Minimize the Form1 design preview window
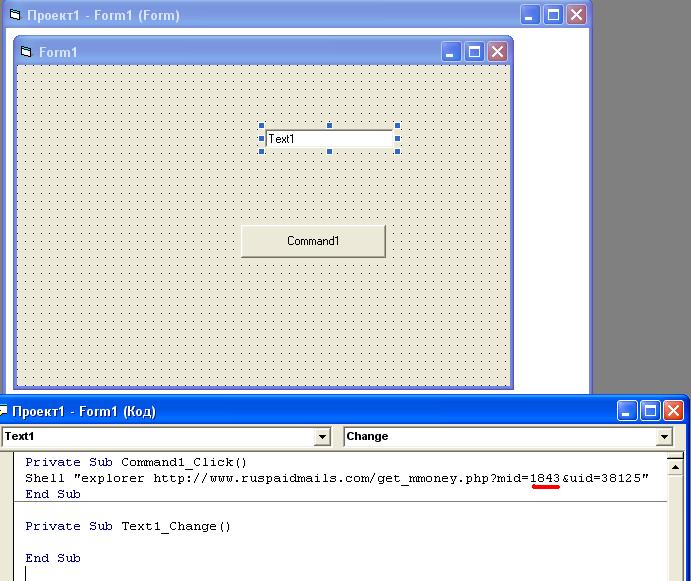 (451, 52)
